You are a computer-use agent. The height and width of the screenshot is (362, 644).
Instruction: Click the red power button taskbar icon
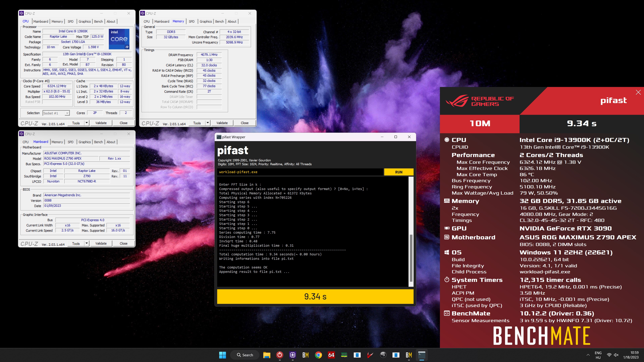[x=280, y=355]
